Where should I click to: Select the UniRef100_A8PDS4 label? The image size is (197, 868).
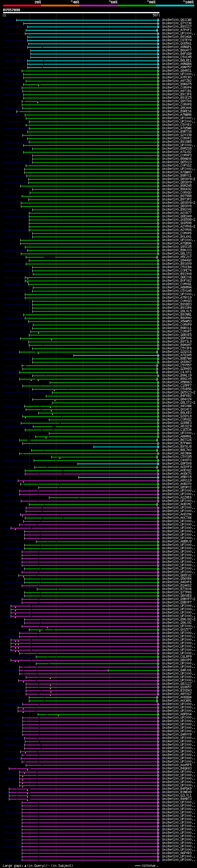177,714
